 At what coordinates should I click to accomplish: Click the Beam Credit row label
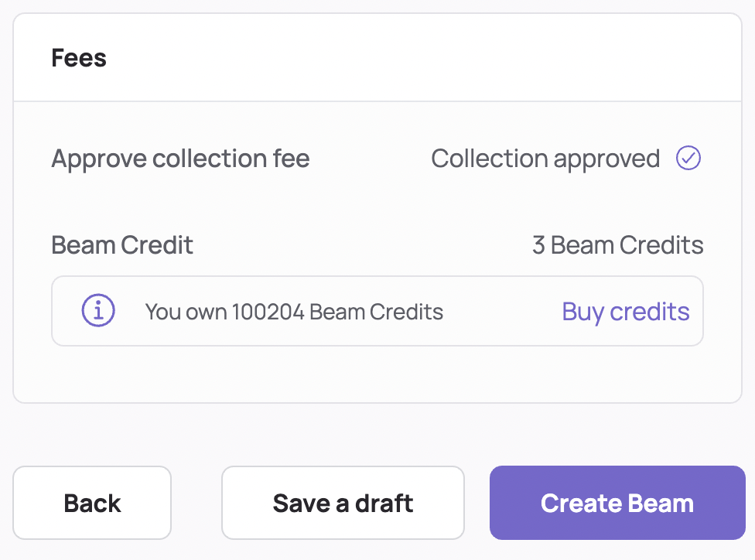(x=121, y=245)
